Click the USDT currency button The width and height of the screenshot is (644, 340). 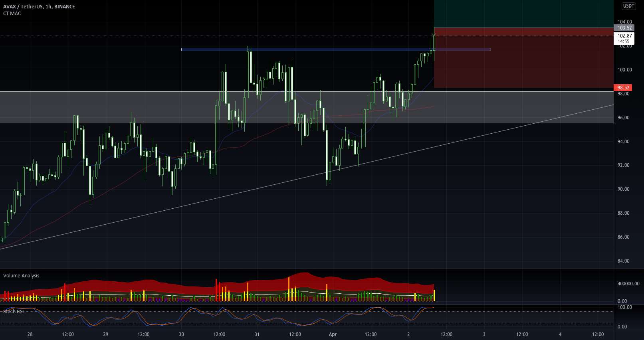click(x=629, y=6)
